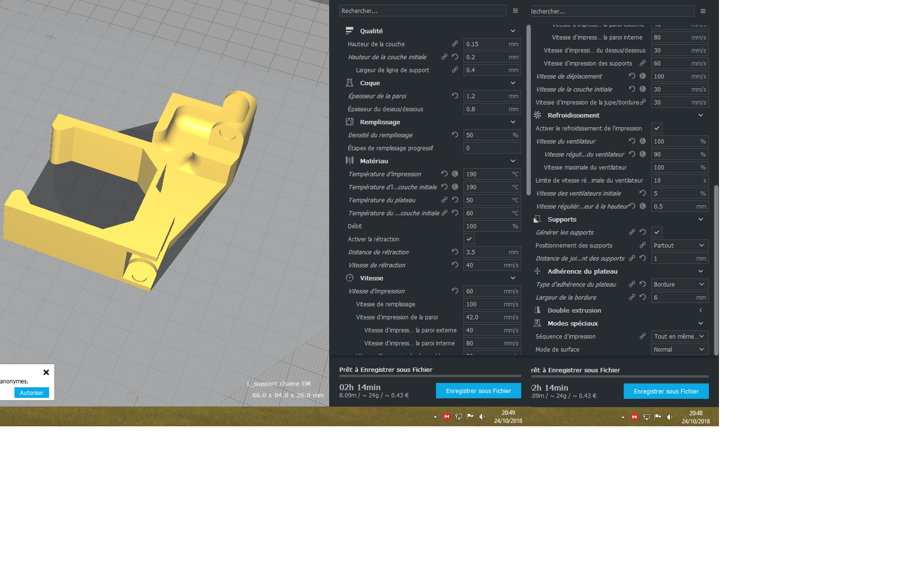Image resolution: width=924 pixels, height=578 pixels.
Task: Reset the Température d'impression value
Action: click(x=444, y=174)
